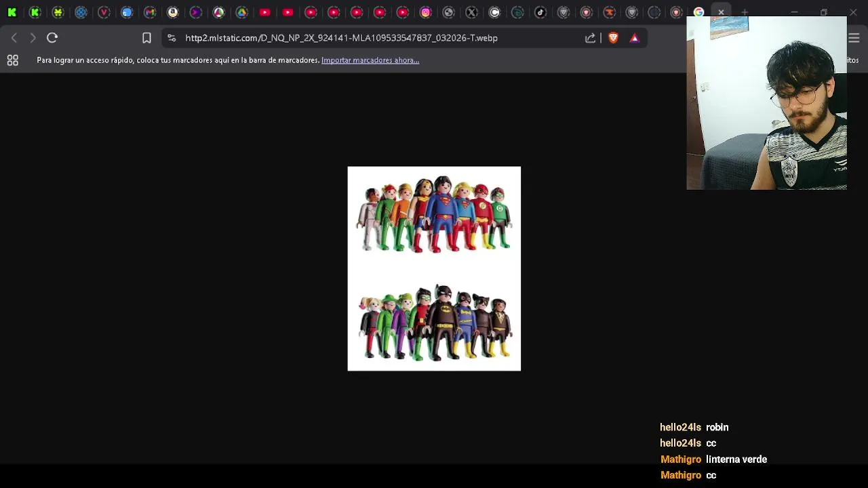Image resolution: width=868 pixels, height=488 pixels.
Task: View site information icon in address bar
Action: (172, 38)
